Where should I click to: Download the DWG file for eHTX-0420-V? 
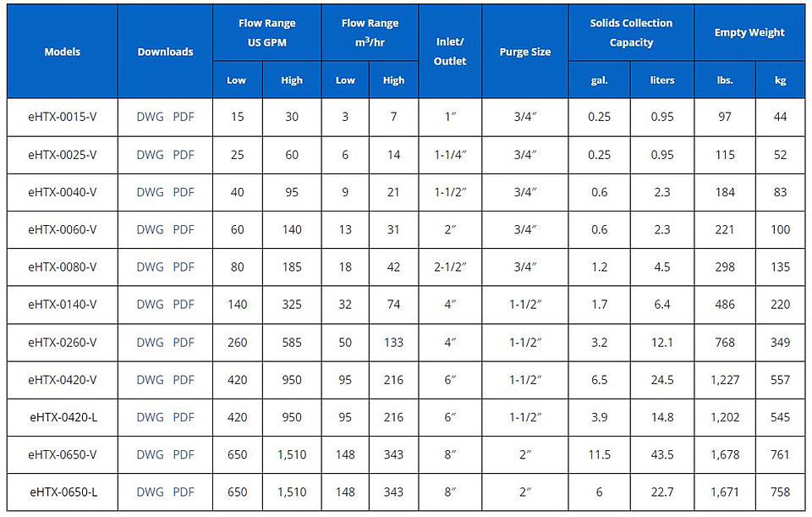[x=150, y=380]
